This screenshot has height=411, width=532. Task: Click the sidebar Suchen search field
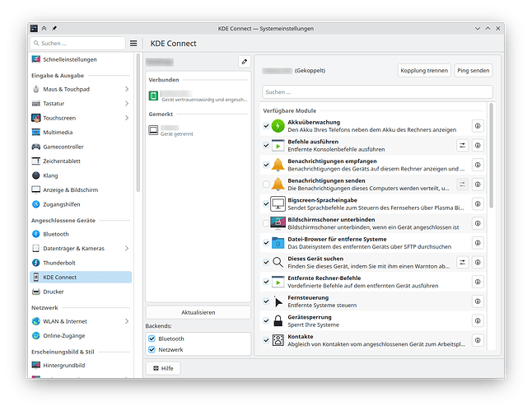tap(77, 44)
